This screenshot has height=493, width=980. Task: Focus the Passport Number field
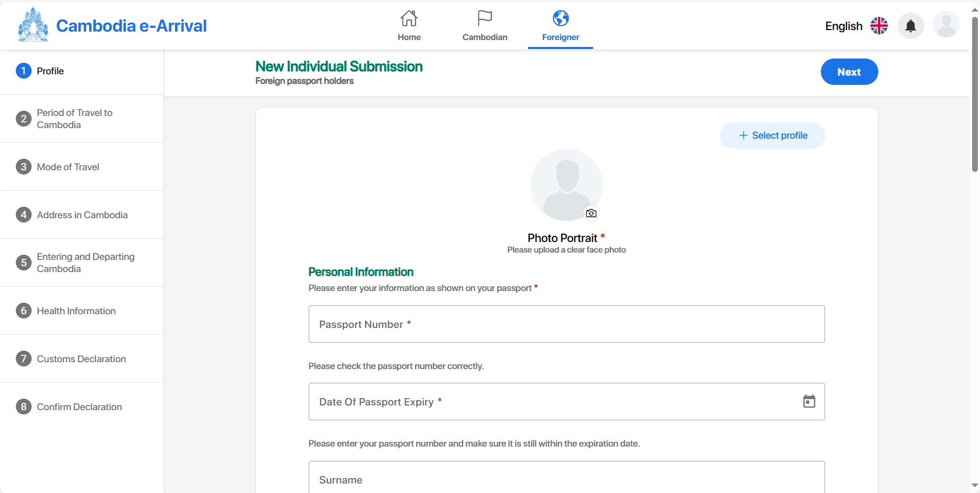(566, 324)
